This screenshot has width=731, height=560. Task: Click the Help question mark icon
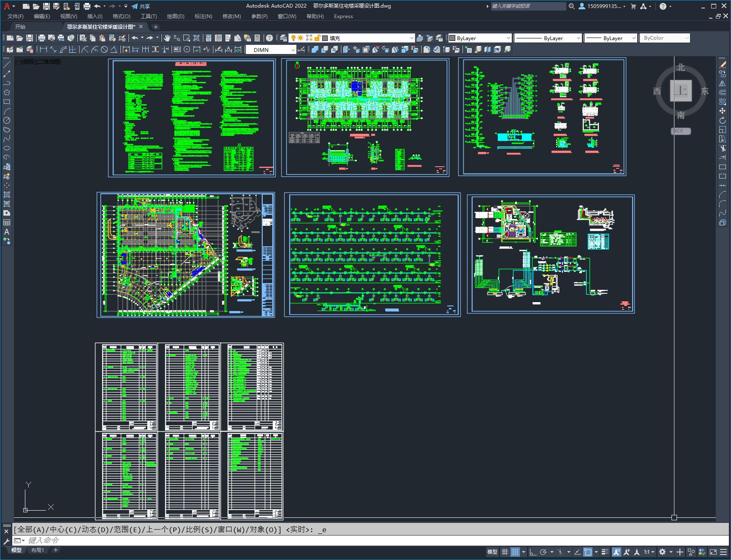(x=269, y=38)
